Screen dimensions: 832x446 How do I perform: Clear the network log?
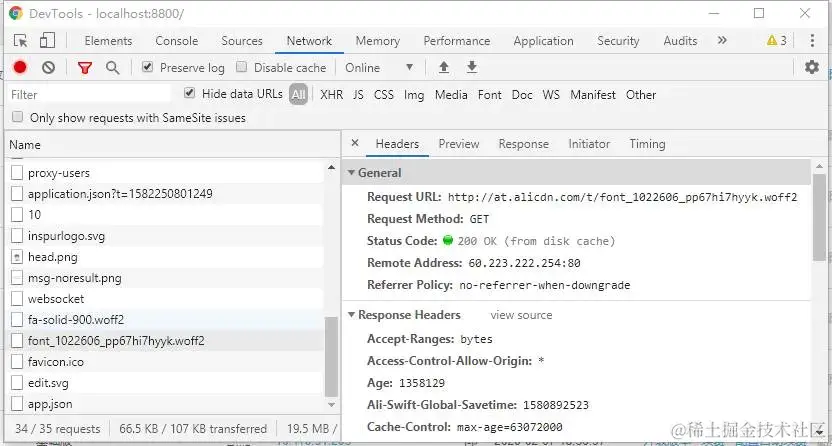coord(48,67)
